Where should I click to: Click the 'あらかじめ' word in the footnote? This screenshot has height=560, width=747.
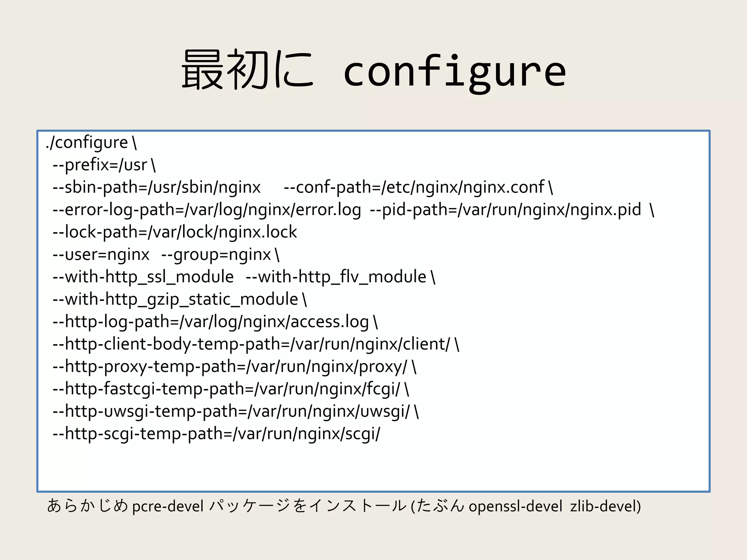[88, 506]
